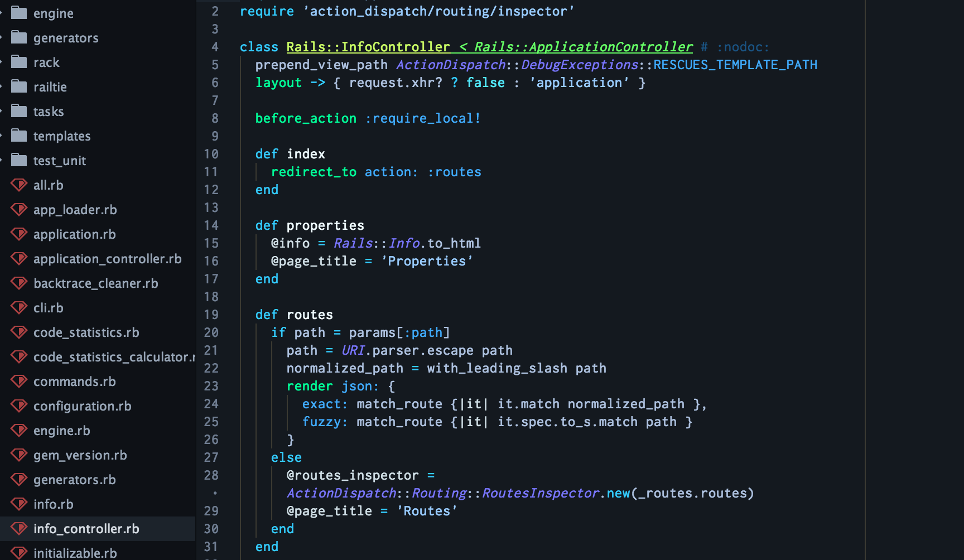Click the railtie folder icon
This screenshot has width=964, height=560.
tap(19, 86)
